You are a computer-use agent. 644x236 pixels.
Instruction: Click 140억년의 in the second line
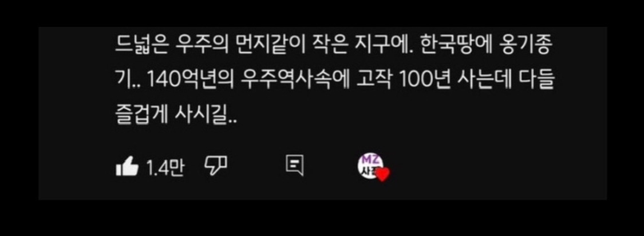(x=189, y=82)
